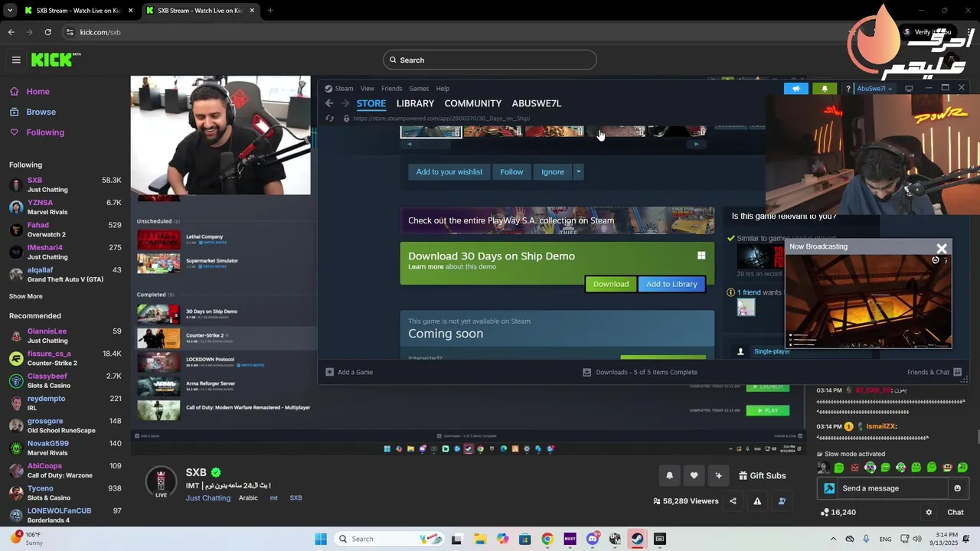Image resolution: width=980 pixels, height=551 pixels.
Task: Click Just Chatting category link
Action: point(207,498)
